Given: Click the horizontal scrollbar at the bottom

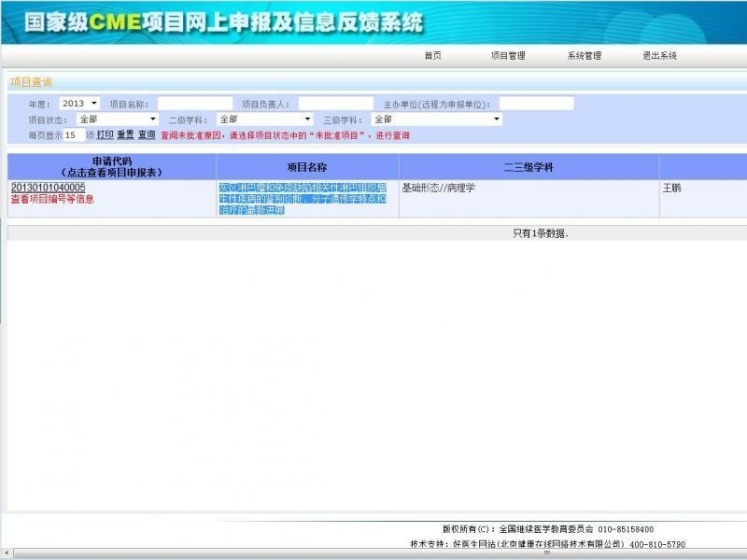Looking at the screenshot, I should pyautogui.click(x=373, y=553).
